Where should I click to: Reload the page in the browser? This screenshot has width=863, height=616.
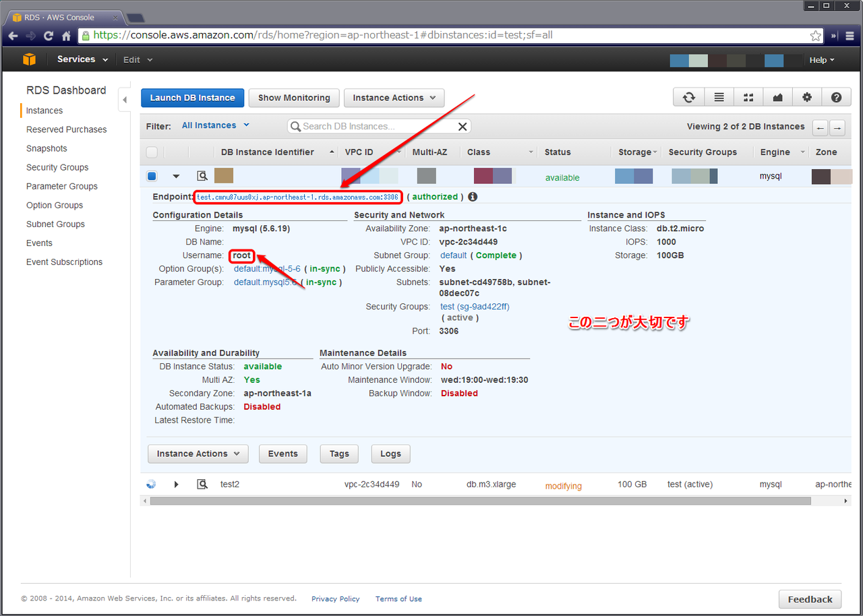tap(49, 35)
